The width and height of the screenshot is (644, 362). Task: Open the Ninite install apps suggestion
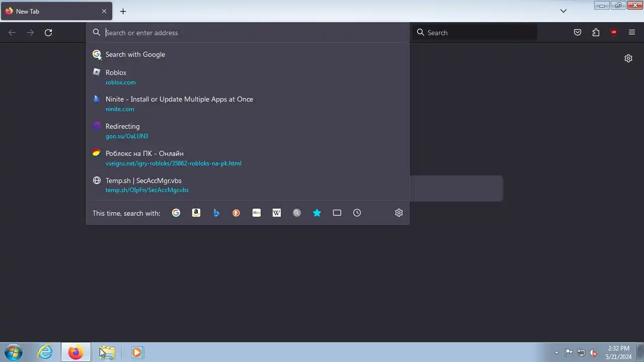248,104
